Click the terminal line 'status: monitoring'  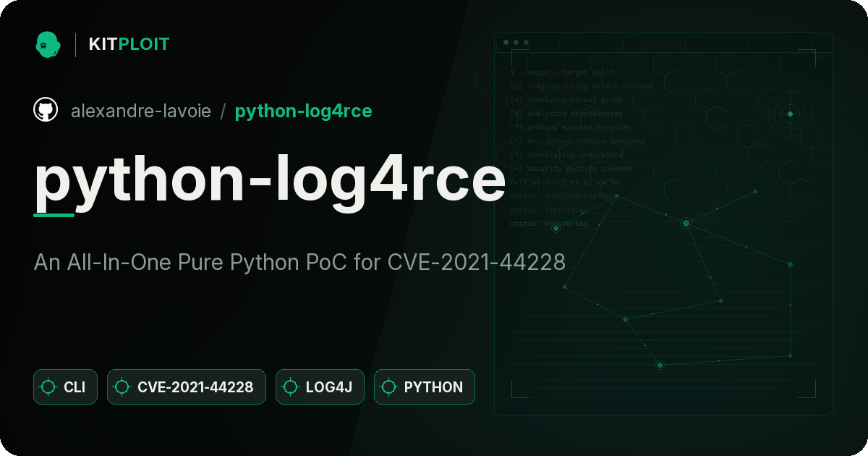[549, 224]
